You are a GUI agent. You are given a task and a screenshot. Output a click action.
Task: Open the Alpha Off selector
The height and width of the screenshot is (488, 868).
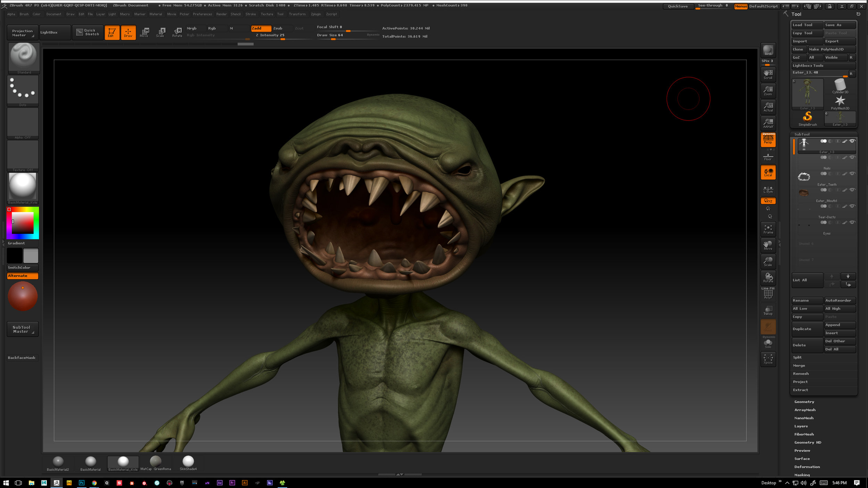click(x=23, y=123)
